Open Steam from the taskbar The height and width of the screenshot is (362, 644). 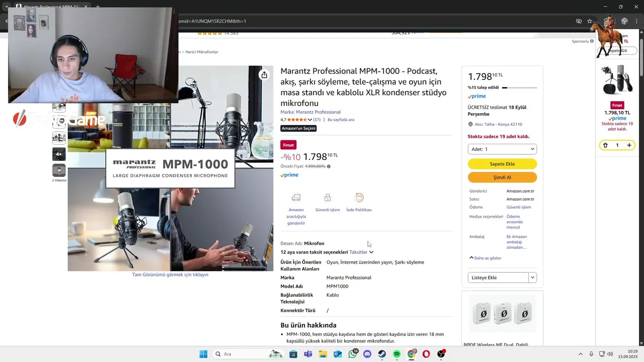coord(382,354)
